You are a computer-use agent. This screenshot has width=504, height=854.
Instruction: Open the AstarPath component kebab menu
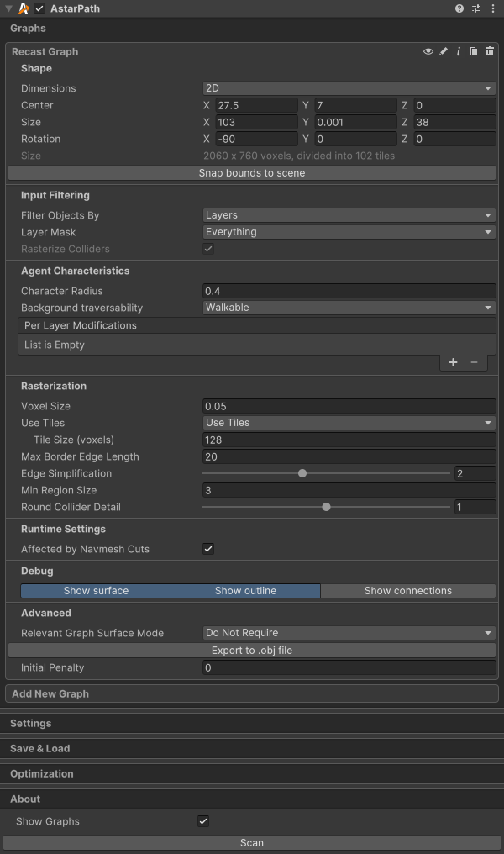pyautogui.click(x=493, y=8)
